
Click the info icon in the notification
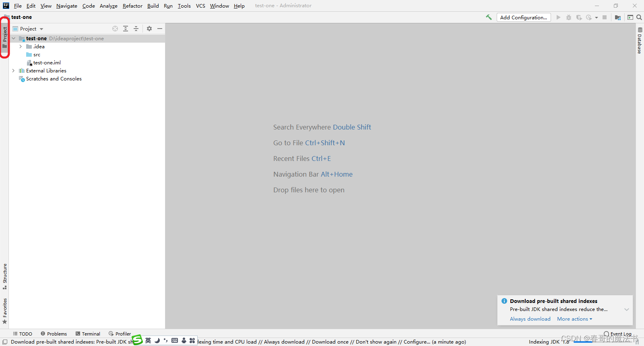tap(504, 301)
